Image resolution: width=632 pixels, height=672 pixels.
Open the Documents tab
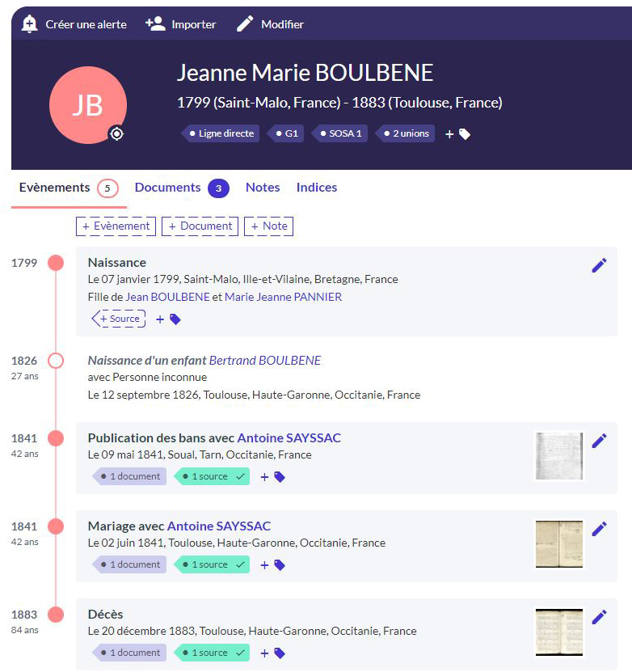click(x=167, y=188)
